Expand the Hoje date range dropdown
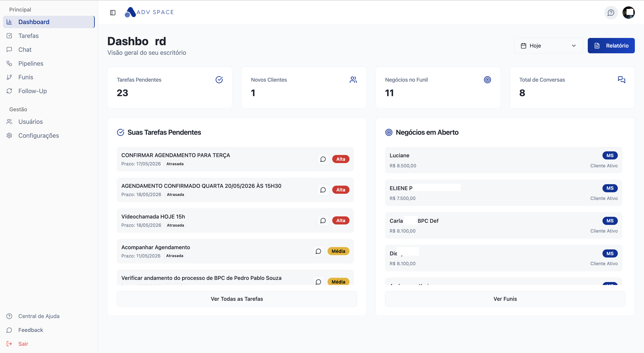The height and width of the screenshot is (353, 644). pos(548,46)
